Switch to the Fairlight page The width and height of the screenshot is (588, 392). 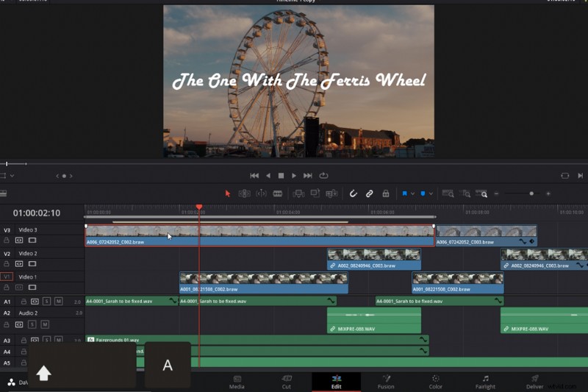point(485,382)
